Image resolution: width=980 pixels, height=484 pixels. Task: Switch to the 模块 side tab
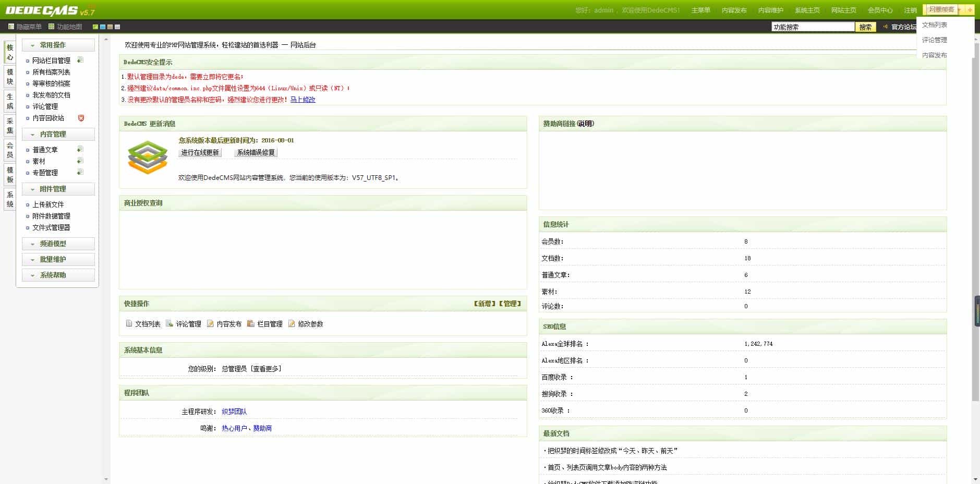coord(10,77)
